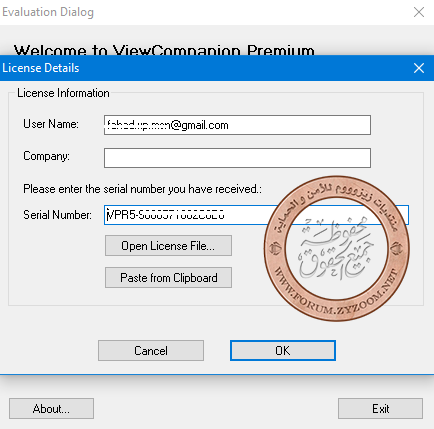Click into the Serial Number field
Screen dimensions: 434x429
(256, 215)
